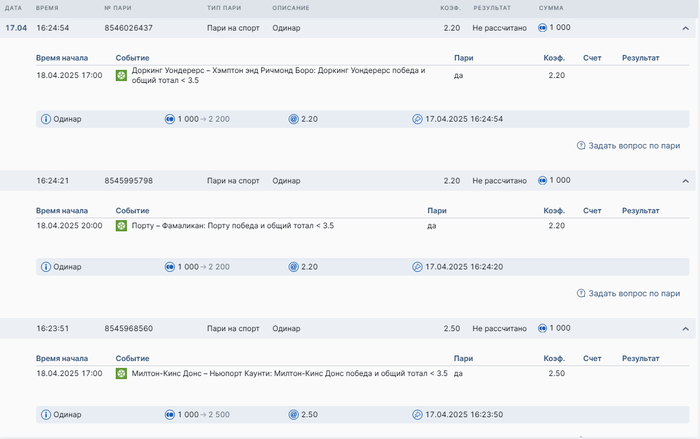Click clock icon beside 17.04.2025 16:23:50
Viewport: 700px width, 439px height.
point(417,414)
